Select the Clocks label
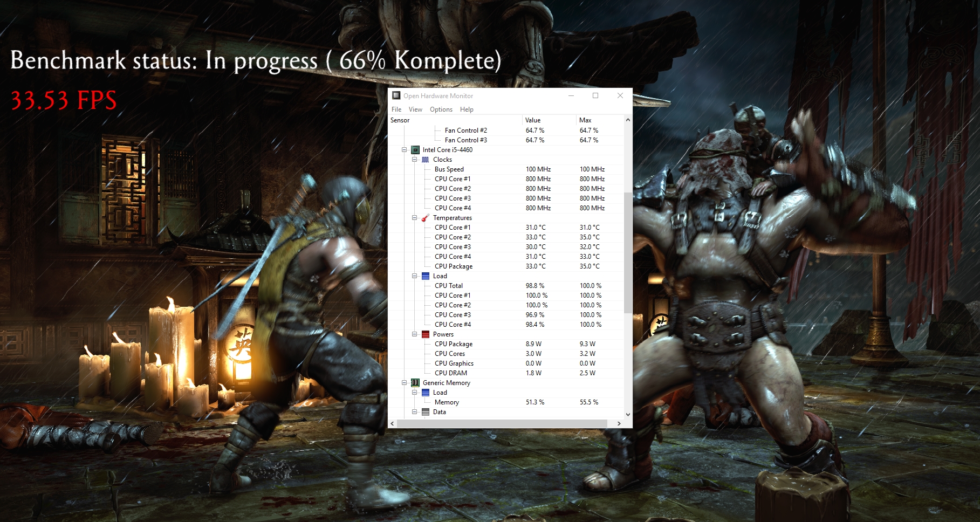The height and width of the screenshot is (522, 980). [442, 160]
